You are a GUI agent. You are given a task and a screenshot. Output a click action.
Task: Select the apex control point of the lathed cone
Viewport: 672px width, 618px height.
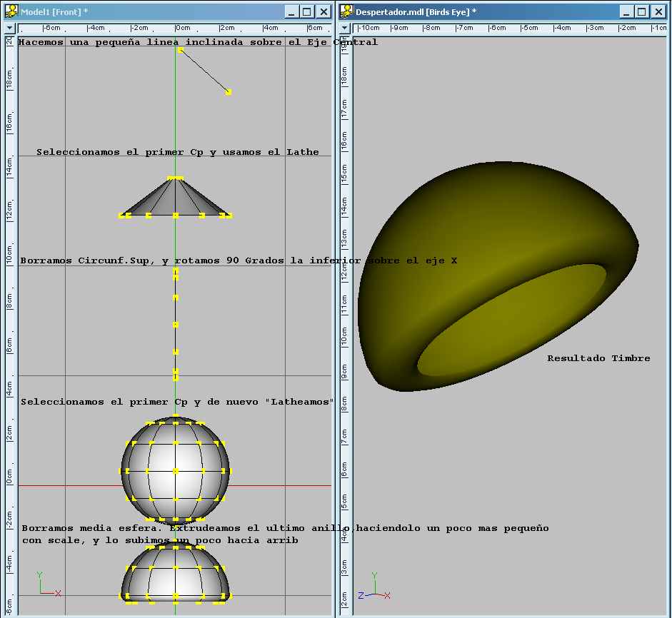click(x=175, y=178)
